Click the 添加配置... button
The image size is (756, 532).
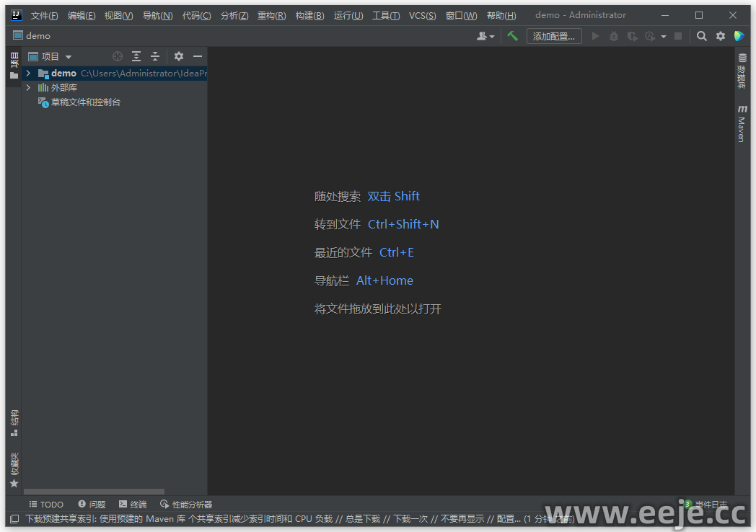pyautogui.click(x=553, y=36)
